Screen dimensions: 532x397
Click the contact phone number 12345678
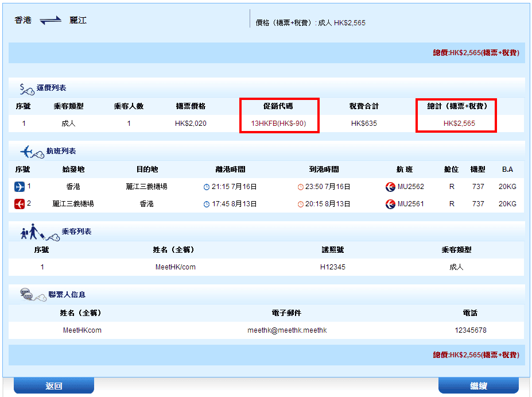(470, 330)
